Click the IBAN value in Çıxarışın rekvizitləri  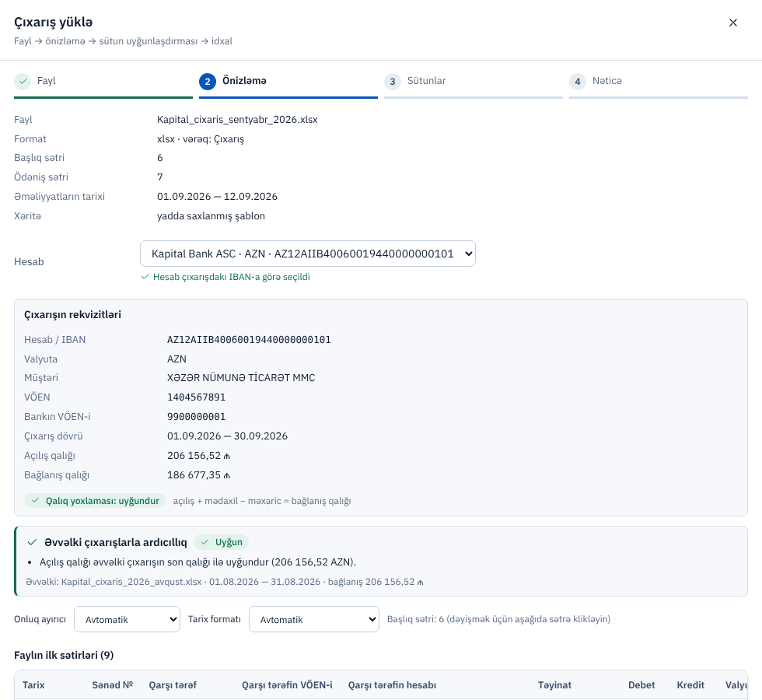coord(249,340)
